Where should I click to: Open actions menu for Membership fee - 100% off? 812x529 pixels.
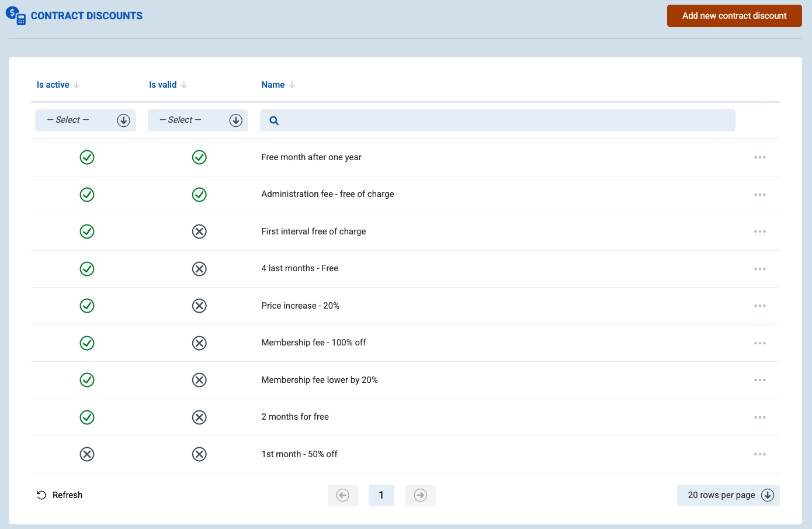759,343
